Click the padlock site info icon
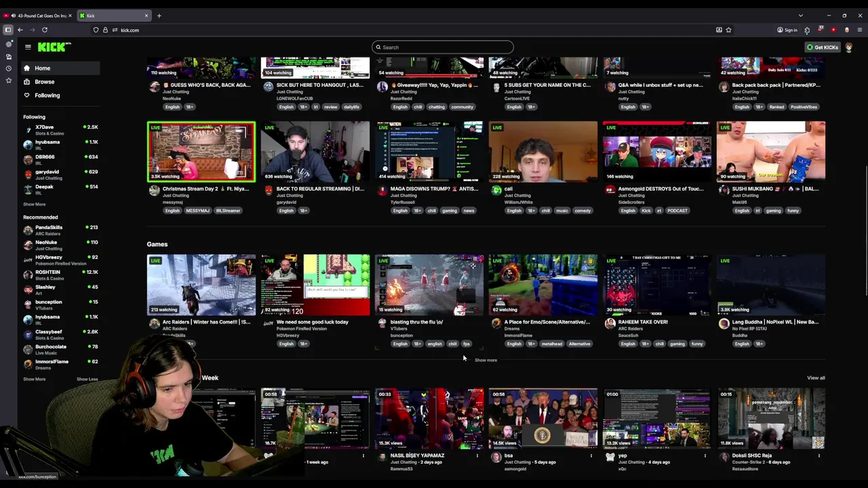This screenshot has height=488, width=868. 105,30
